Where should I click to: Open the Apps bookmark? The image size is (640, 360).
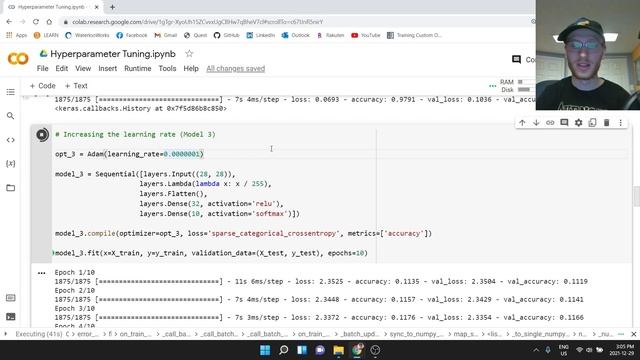coord(17,36)
